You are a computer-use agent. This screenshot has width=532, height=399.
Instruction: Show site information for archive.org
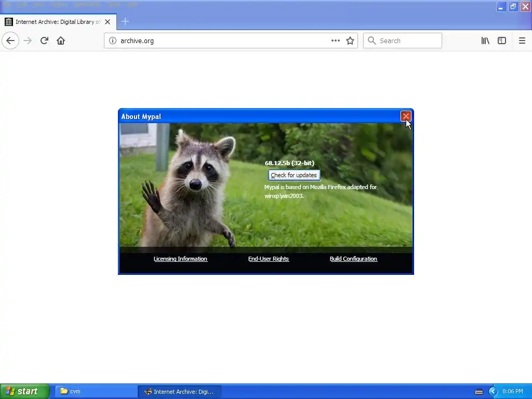point(113,41)
